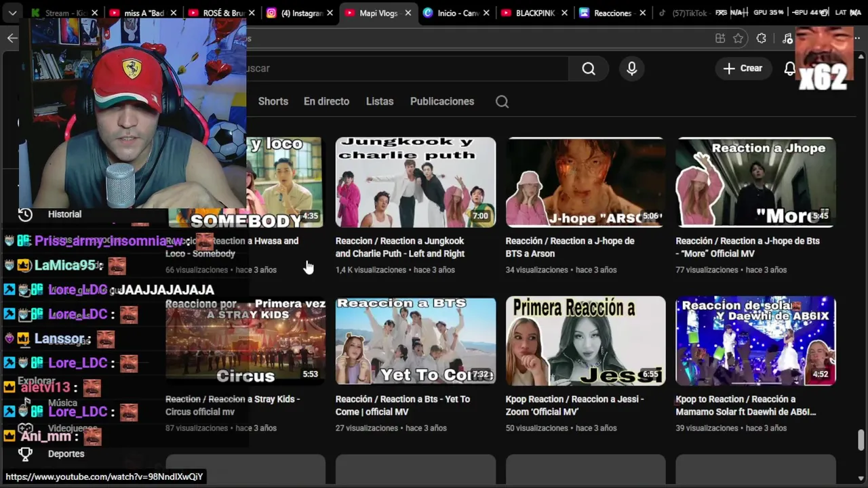Screen dimensions: 868x488
Task: Switch to the Reacciones tab
Action: [x=613, y=13]
